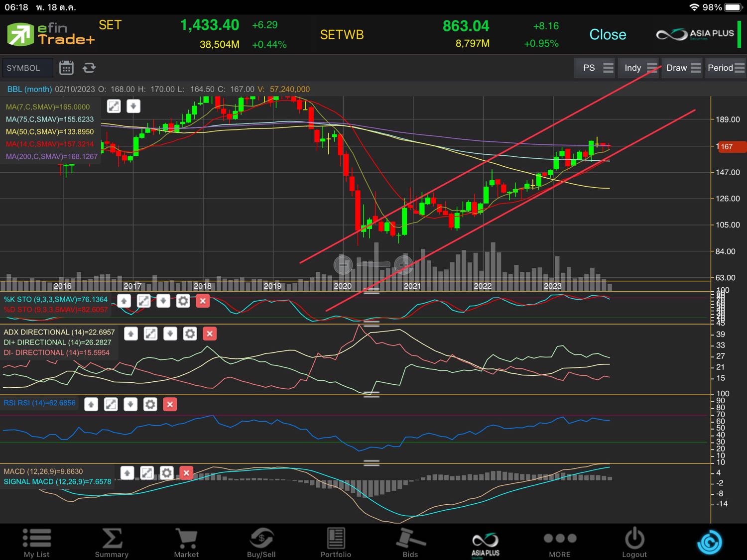Open the Buy/Sell tab
747x560 pixels.
click(261, 543)
